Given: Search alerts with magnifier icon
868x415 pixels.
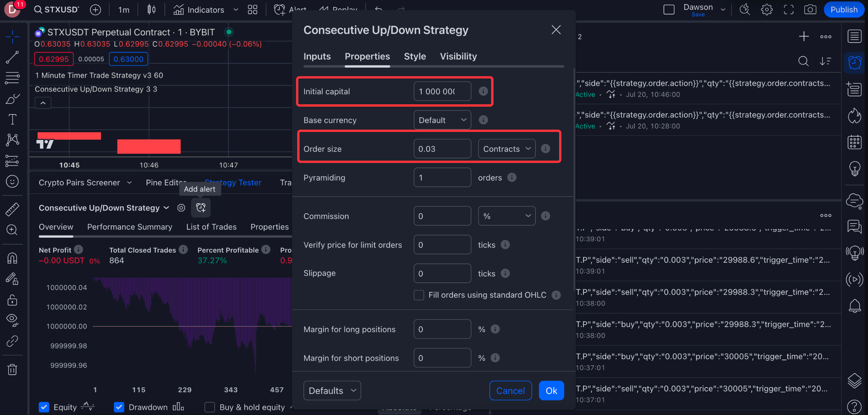Looking at the screenshot, I should [803, 61].
